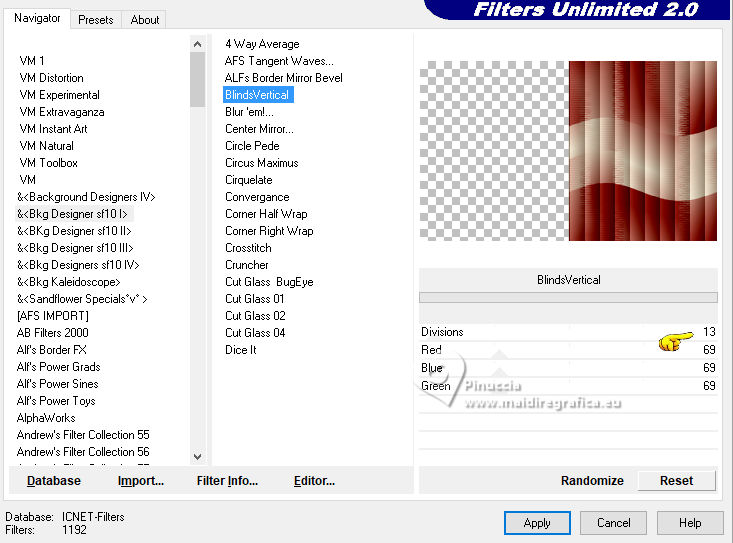Open the Database menu button

(54, 480)
